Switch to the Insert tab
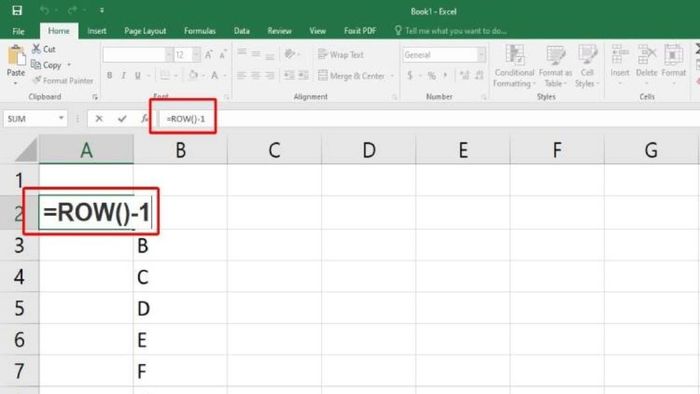 click(x=97, y=31)
